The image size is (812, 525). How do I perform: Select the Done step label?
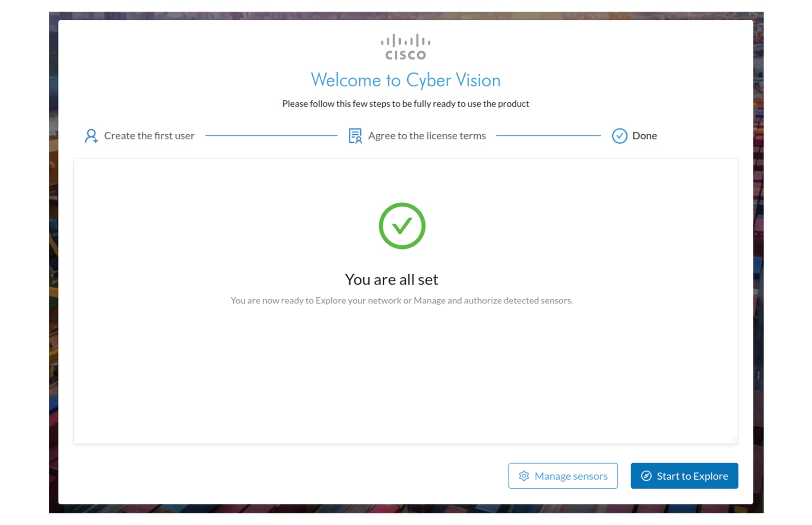coord(644,136)
